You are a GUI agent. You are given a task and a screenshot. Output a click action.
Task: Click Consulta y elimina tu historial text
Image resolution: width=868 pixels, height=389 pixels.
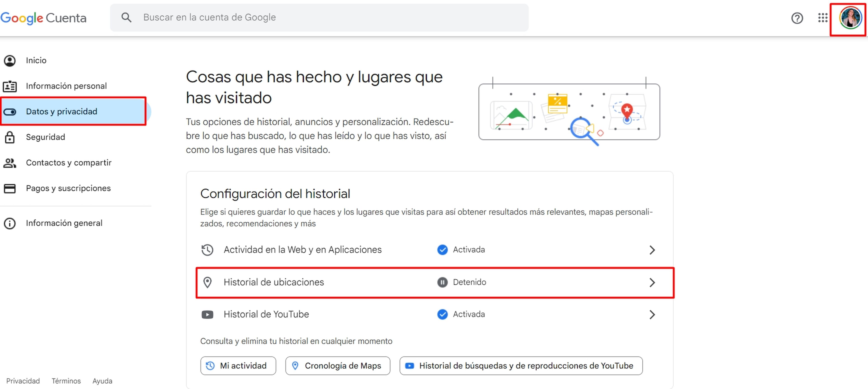point(296,341)
